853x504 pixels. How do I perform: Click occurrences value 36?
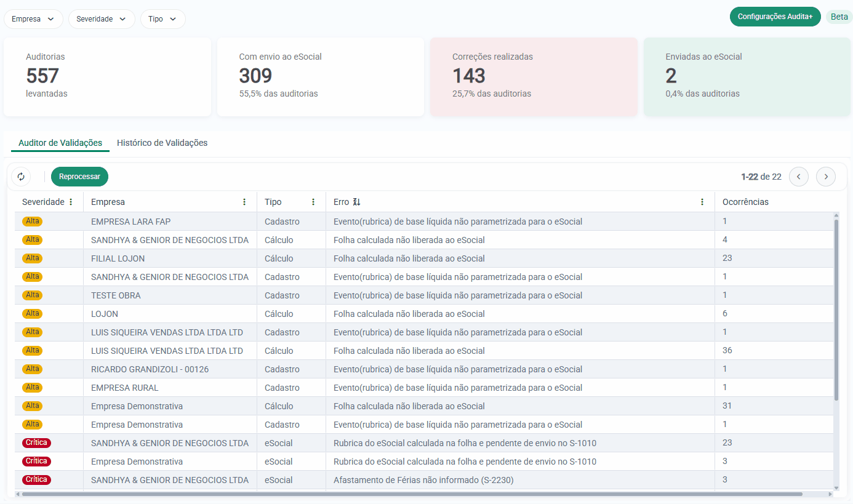tap(727, 351)
